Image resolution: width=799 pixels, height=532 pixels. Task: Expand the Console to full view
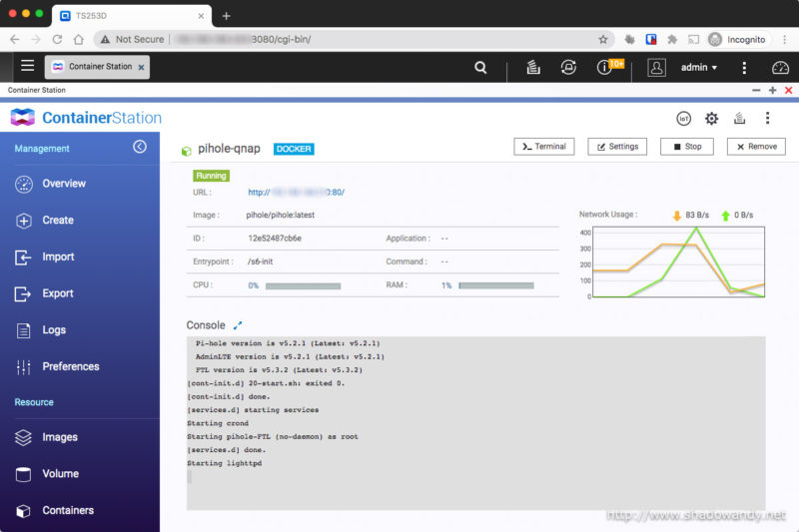coord(238,325)
